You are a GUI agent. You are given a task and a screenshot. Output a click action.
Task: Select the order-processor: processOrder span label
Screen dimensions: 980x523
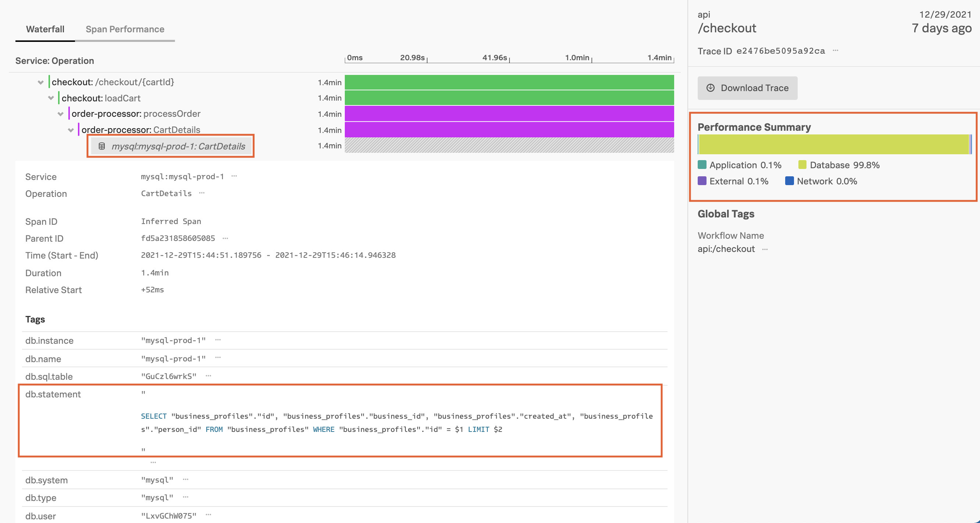[x=136, y=113]
